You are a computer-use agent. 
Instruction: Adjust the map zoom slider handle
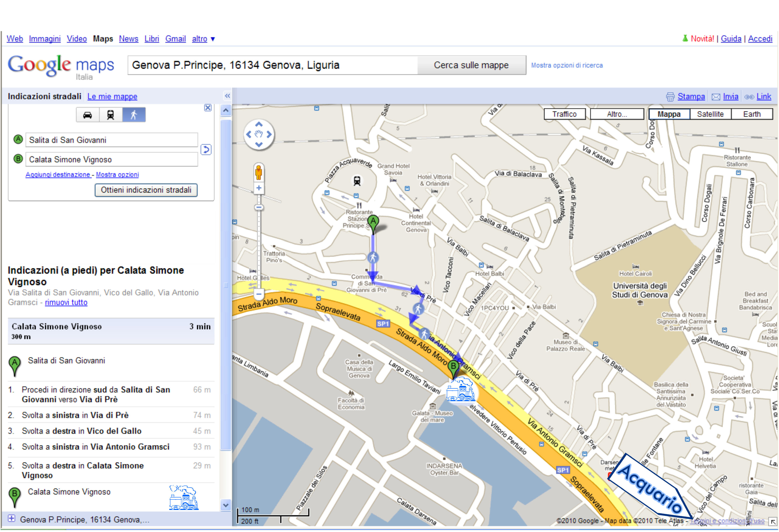point(259,207)
